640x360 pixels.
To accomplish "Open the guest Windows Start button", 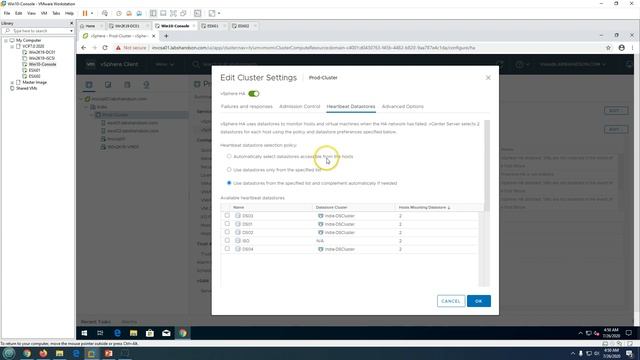I will [84, 333].
